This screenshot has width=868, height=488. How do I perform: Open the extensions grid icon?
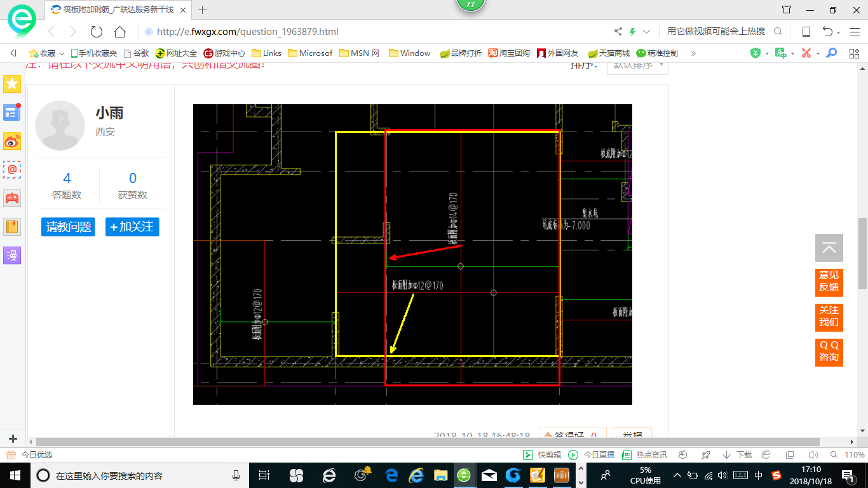tap(854, 53)
